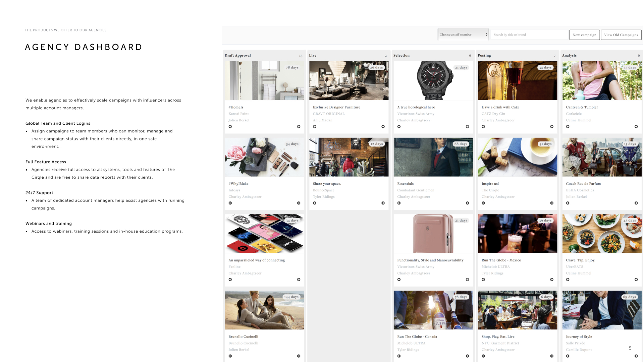
Task: Click right arrow on Inspire us! card
Action: [x=552, y=203]
